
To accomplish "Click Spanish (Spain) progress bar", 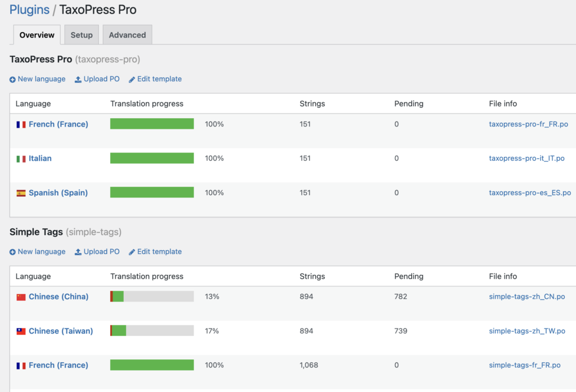I will pos(152,192).
